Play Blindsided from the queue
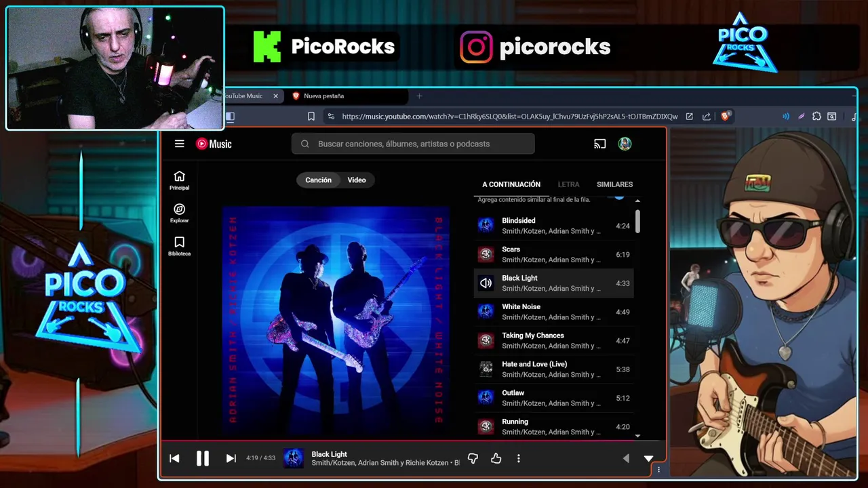This screenshot has height=488, width=868. point(554,226)
